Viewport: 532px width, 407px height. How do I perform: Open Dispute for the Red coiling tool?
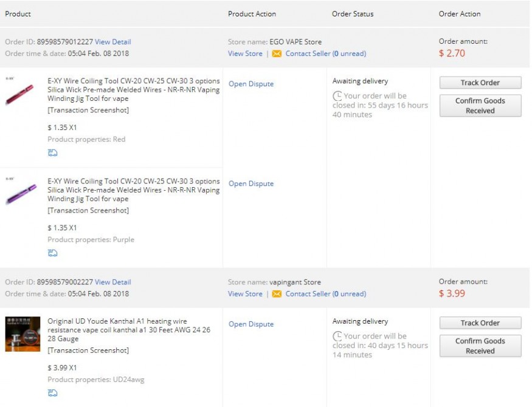(x=251, y=84)
